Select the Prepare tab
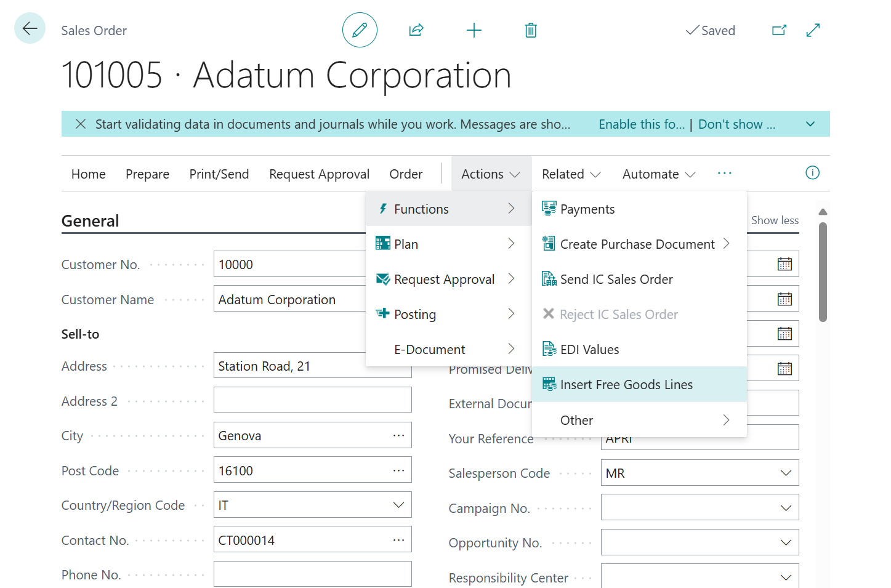Image resolution: width=891 pixels, height=588 pixels. point(147,174)
